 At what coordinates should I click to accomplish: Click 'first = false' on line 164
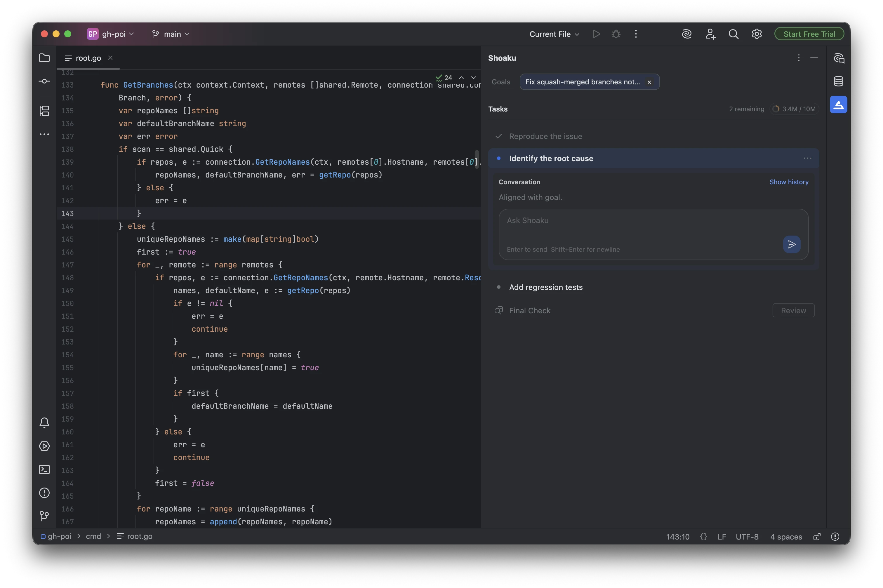pyautogui.click(x=185, y=483)
